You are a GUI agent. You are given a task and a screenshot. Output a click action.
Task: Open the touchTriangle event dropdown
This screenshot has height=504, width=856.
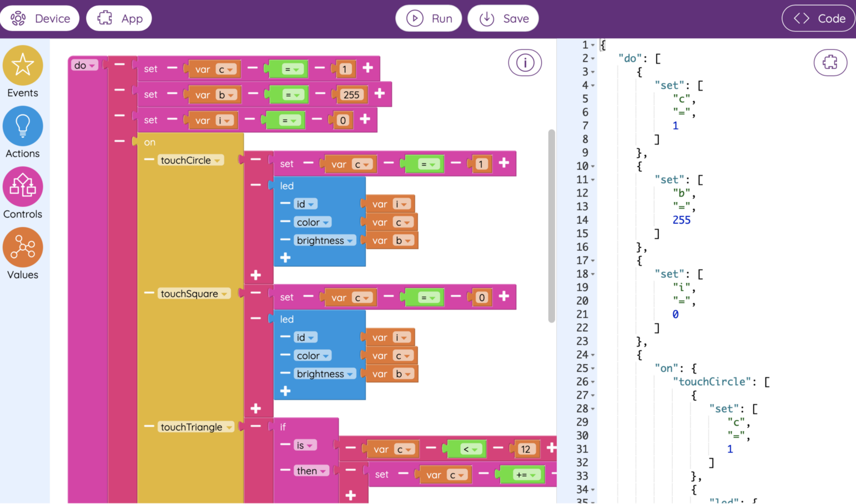(197, 427)
